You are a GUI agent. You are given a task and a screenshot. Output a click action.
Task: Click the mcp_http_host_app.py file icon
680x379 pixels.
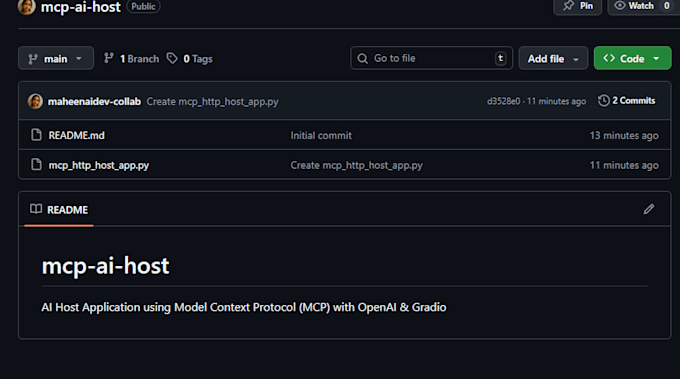pos(36,165)
